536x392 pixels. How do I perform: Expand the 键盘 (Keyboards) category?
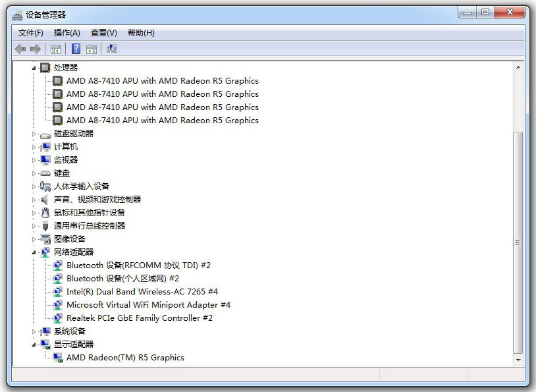click(34, 173)
